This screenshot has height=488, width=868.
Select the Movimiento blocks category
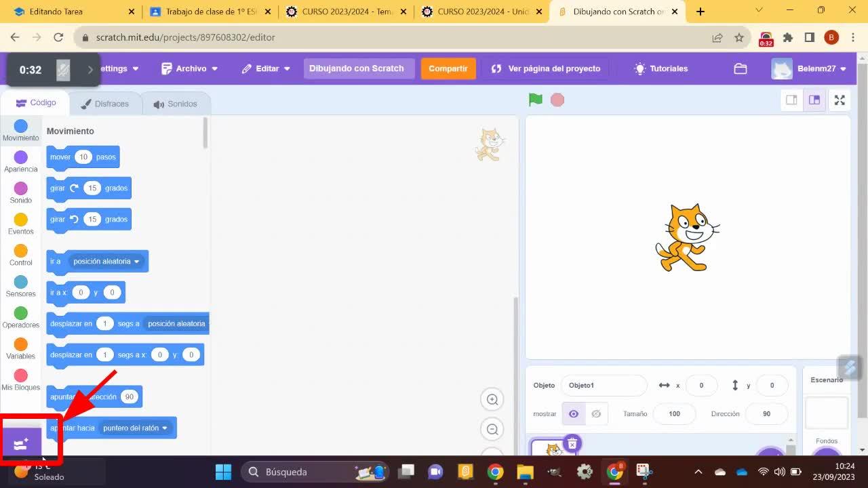click(21, 131)
